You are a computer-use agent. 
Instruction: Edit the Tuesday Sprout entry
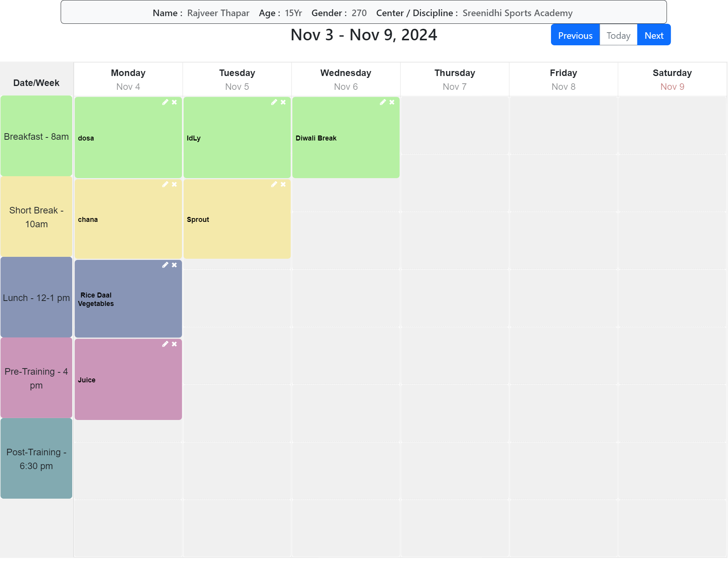pos(274,184)
